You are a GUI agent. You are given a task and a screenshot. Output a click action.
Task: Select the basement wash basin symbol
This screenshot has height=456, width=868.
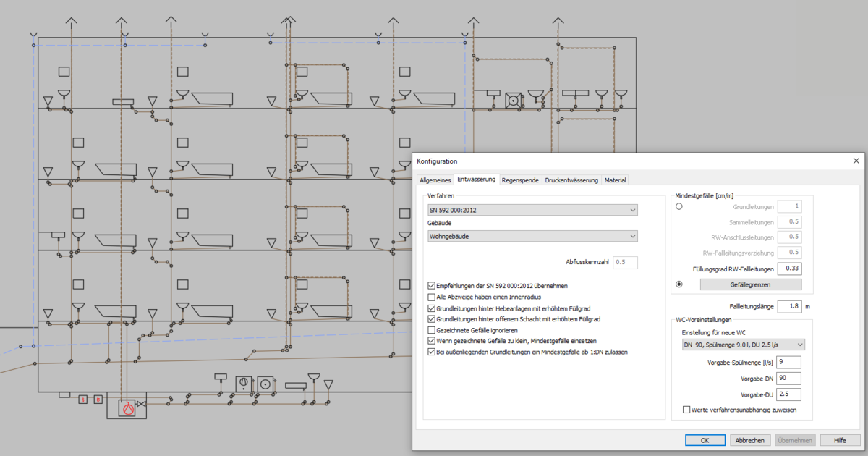coord(314,377)
